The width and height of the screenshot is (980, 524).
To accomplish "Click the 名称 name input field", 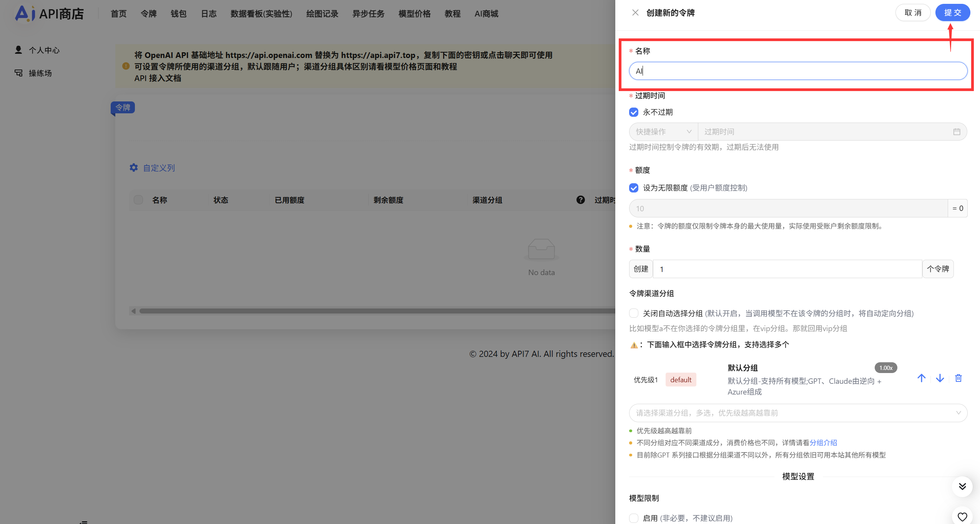I will point(798,71).
